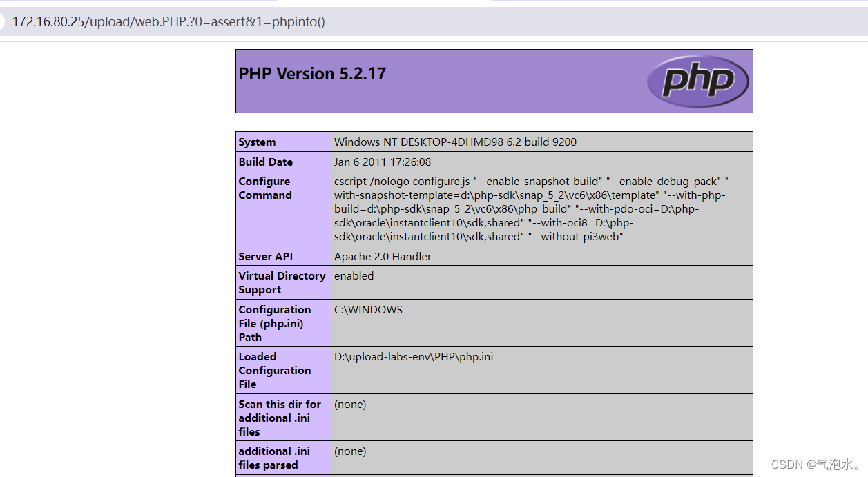Screen dimensions: 868x477
Task: Click the browser address bar URL
Action: click(169, 21)
